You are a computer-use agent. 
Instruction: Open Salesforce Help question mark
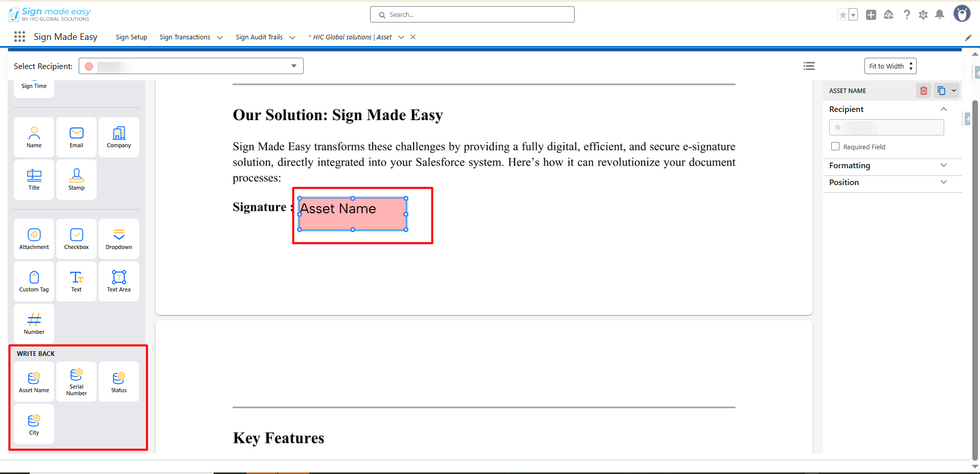(907, 15)
